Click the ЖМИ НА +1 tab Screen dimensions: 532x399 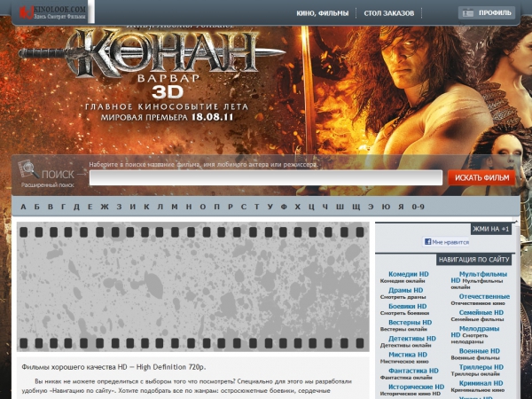point(491,229)
